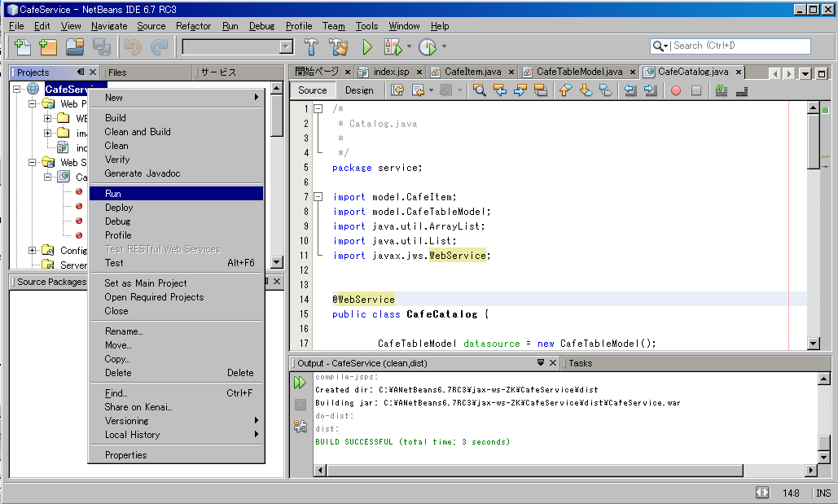Toggle Bookmark editor icon
Viewport: 838px width, 504px height.
tap(606, 90)
